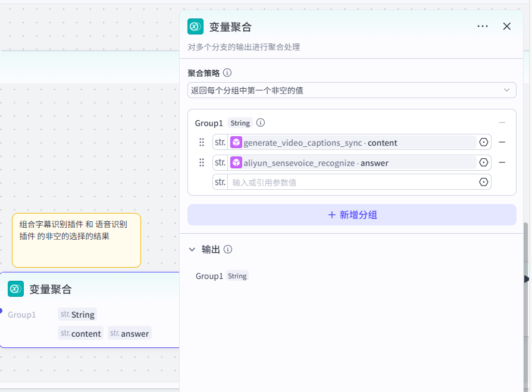This screenshot has height=392, width=532.
Task: Open variable picker for generate_video_captions_sync field
Action: coord(484,142)
